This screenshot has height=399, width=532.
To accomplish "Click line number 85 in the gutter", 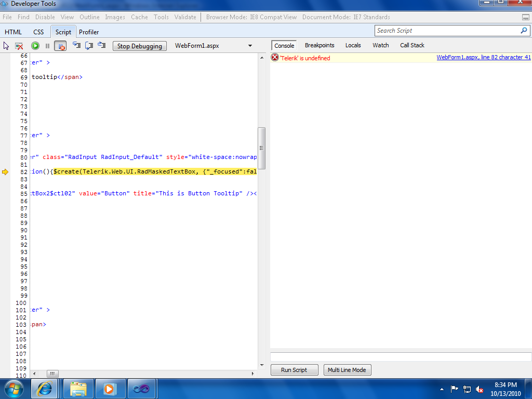I will click(24, 194).
